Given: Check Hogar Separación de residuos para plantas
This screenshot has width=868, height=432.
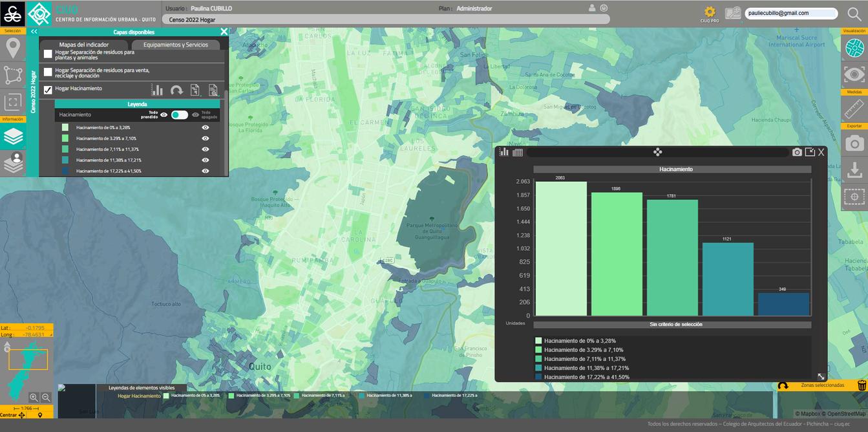Looking at the screenshot, I should (x=48, y=54).
